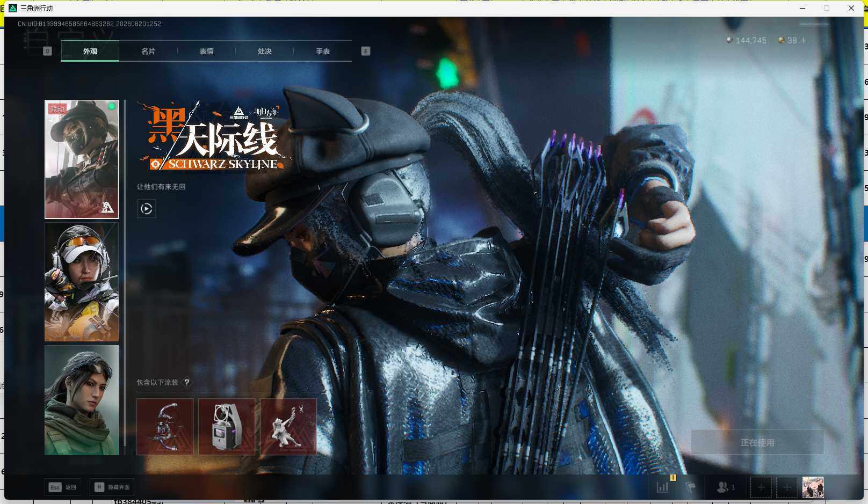Open the 名片 tab

(148, 52)
